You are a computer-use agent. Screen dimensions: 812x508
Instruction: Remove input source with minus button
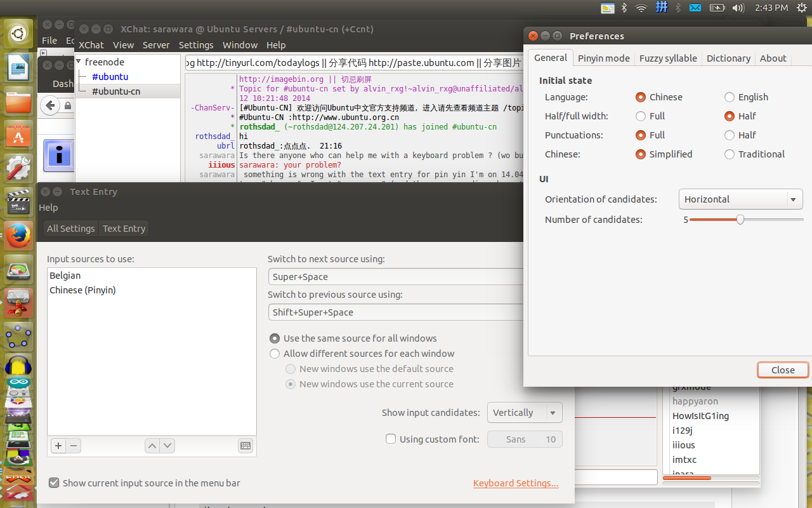pos(74,446)
